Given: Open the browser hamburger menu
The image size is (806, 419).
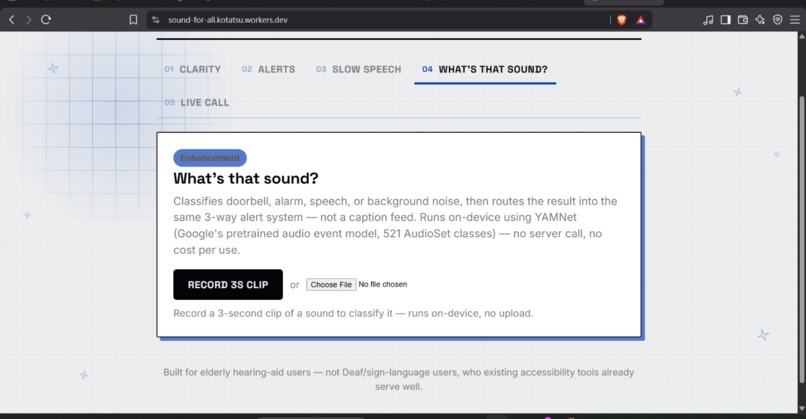Looking at the screenshot, I should click(x=795, y=20).
